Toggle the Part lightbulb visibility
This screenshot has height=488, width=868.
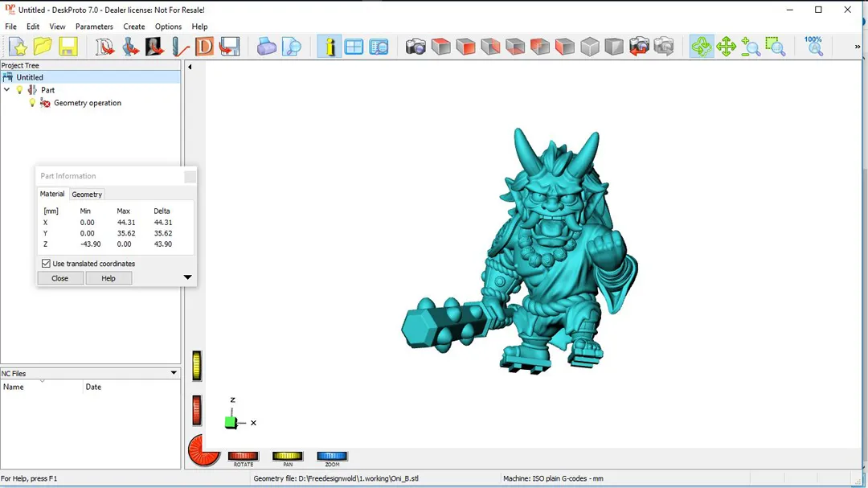tap(19, 90)
